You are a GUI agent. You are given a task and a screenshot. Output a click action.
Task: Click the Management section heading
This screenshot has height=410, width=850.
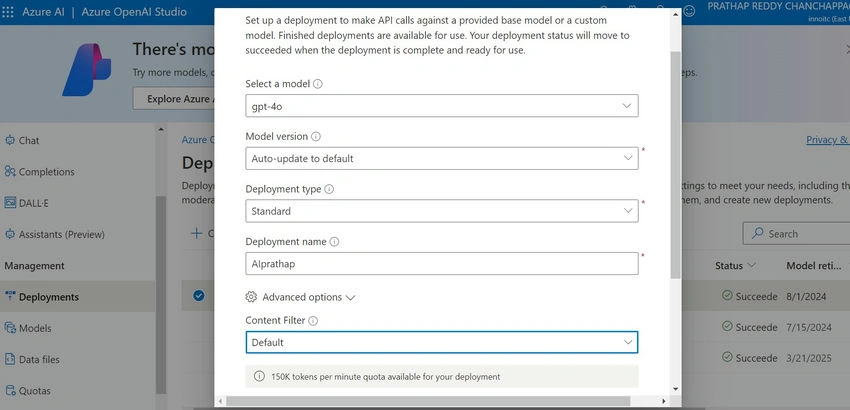click(x=34, y=266)
